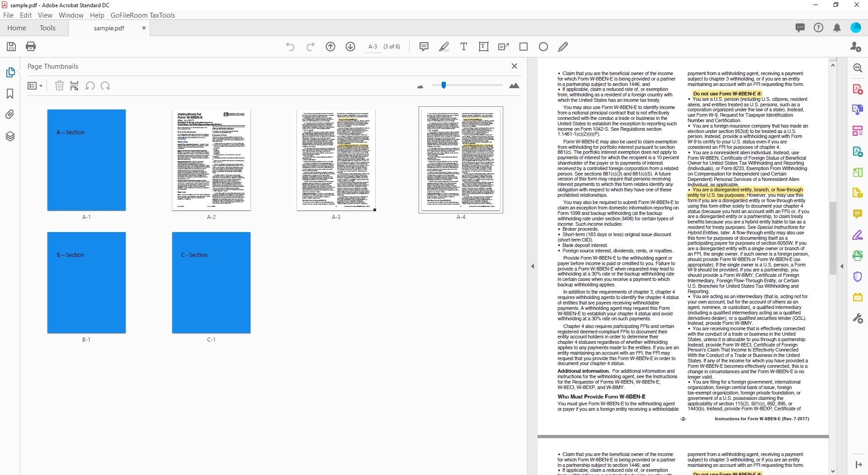This screenshot has width=868, height=475.
Task: Select the highlight text tool
Action: click(x=444, y=47)
